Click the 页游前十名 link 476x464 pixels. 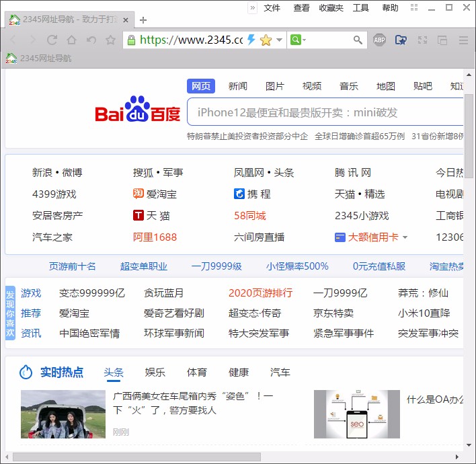click(x=72, y=266)
